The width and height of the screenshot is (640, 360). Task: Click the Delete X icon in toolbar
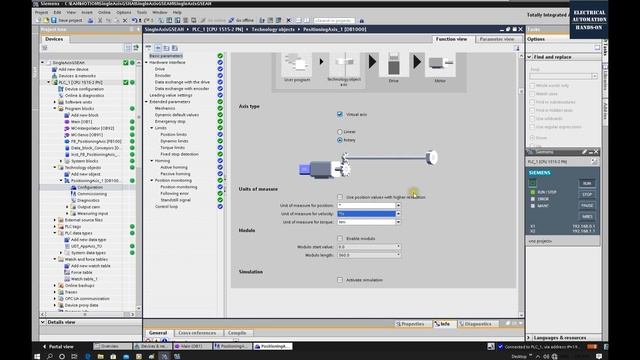coord(125,20)
